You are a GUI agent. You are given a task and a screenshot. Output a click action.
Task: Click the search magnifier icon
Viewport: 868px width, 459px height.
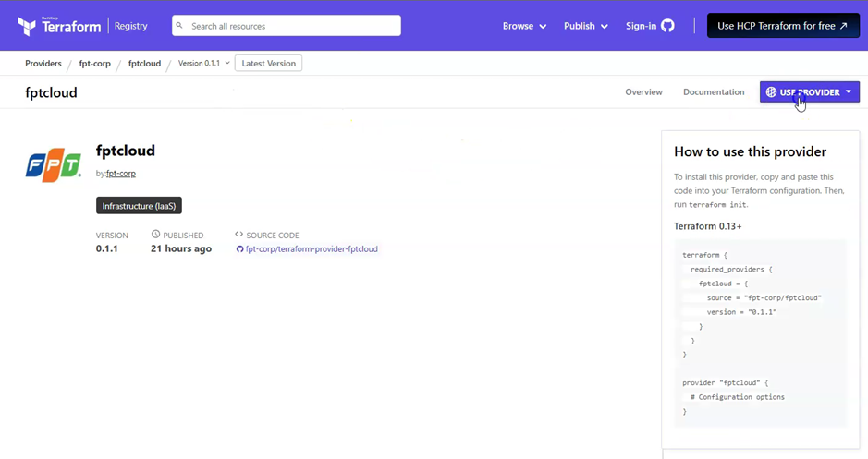[x=179, y=26]
